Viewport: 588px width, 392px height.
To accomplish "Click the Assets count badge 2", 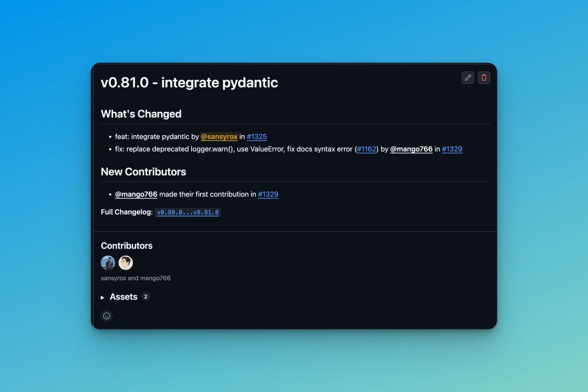I will [146, 296].
